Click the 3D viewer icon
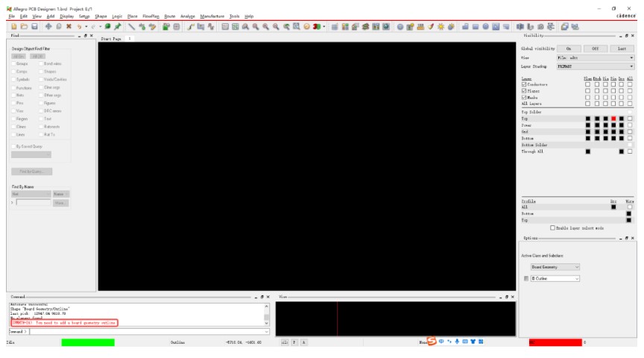Image resolution: width=644 pixels, height=358 pixels. point(316,27)
